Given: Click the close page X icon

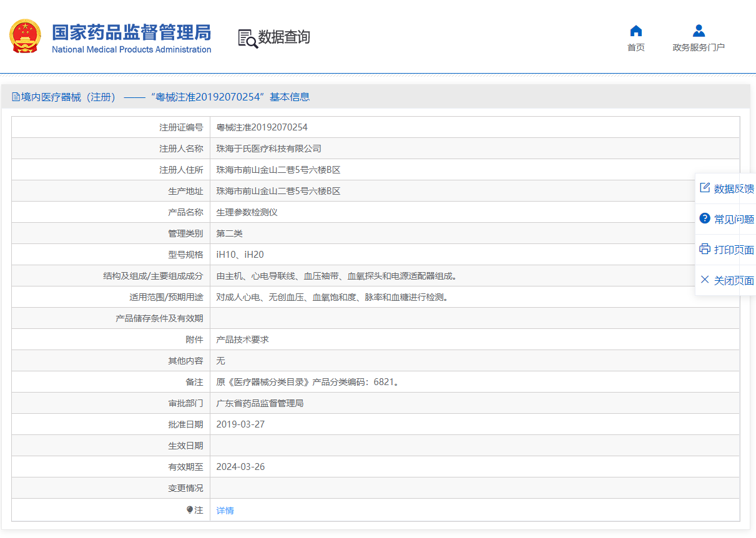Looking at the screenshot, I should point(705,280).
